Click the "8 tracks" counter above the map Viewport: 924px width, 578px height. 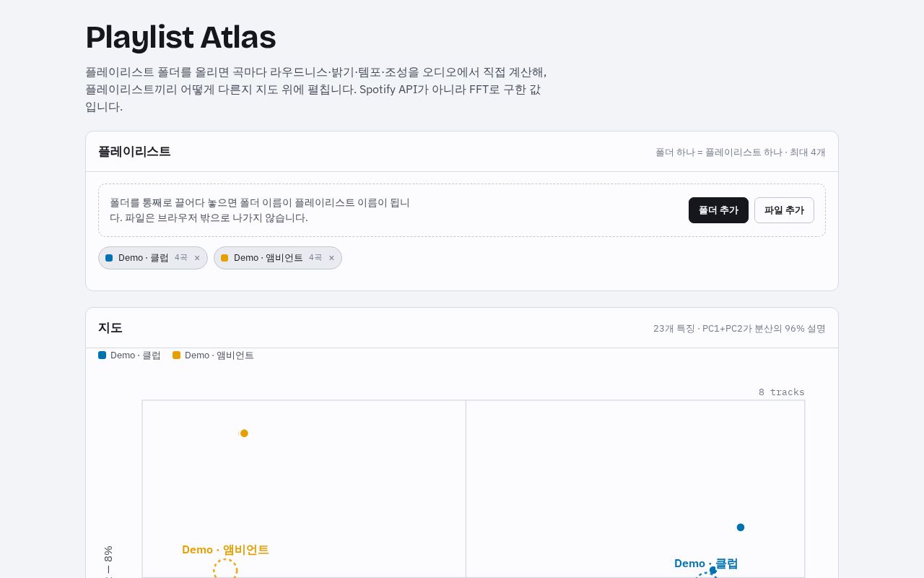coord(781,392)
